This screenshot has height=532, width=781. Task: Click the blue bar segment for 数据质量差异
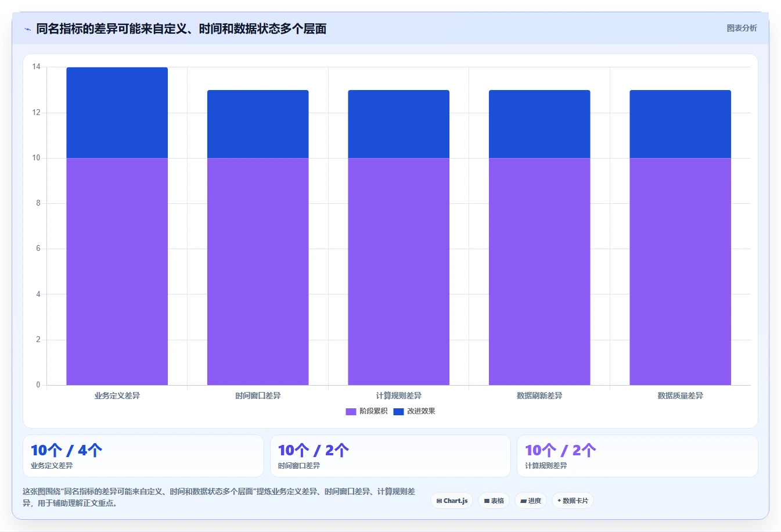coord(681,124)
